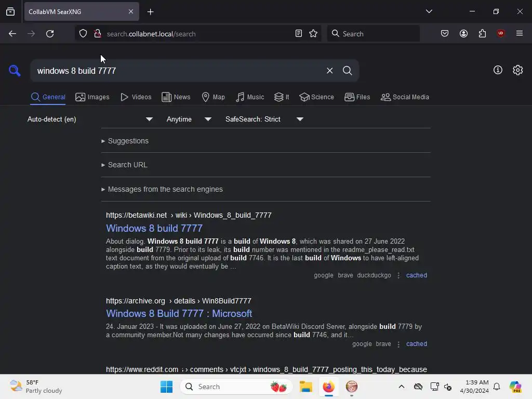This screenshot has height=399, width=532.
Task: Open notifications bell icon
Action: [x=497, y=387]
